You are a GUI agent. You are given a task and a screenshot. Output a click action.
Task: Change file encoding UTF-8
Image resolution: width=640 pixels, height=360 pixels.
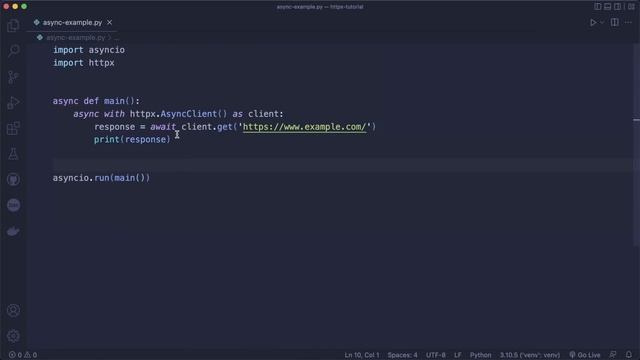coord(436,355)
